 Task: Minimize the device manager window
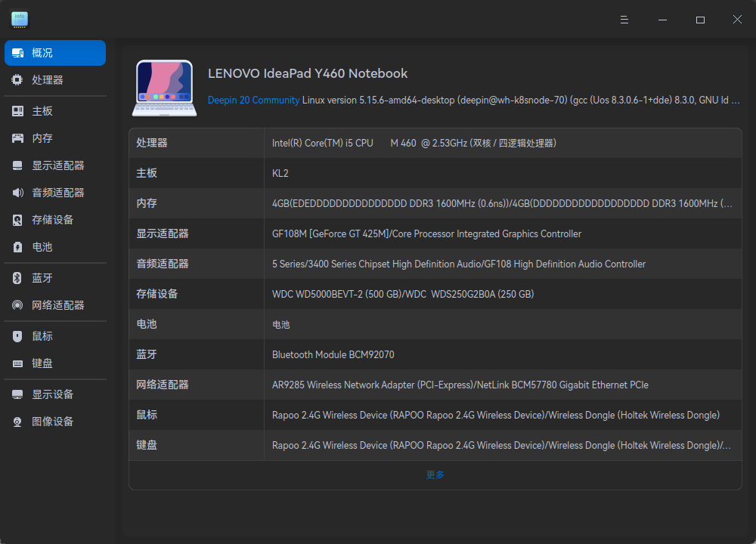coord(662,20)
